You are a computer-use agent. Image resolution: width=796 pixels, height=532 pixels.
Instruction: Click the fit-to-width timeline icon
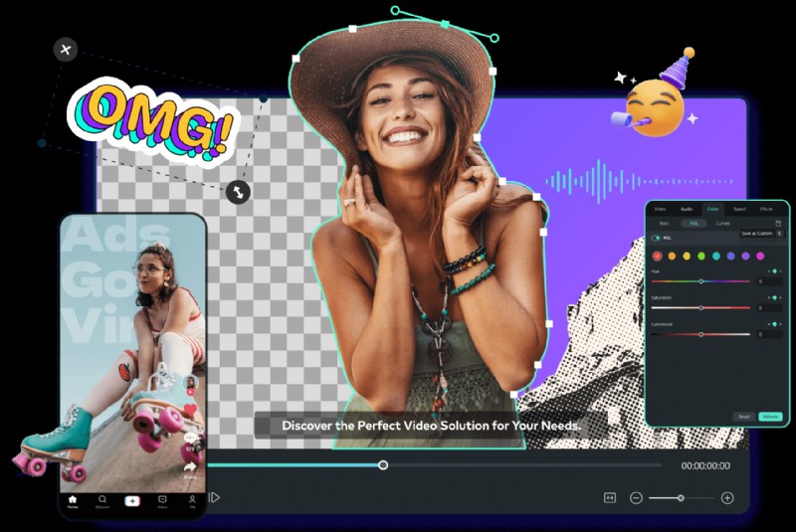coord(610,498)
